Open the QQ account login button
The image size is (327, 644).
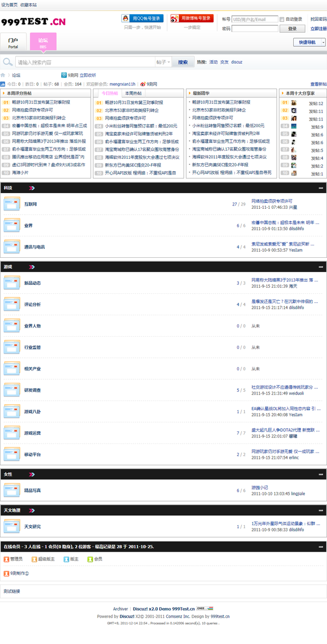(142, 19)
